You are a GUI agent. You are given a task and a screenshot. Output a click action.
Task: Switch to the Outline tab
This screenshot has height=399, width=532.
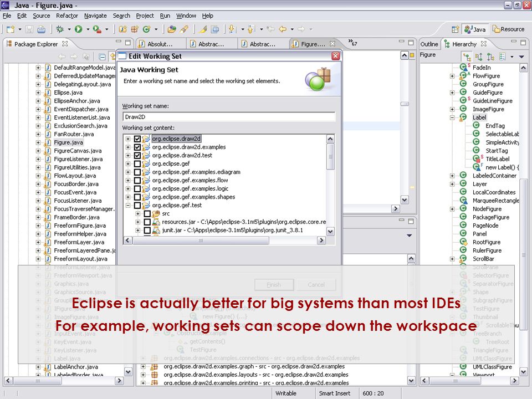click(x=429, y=44)
